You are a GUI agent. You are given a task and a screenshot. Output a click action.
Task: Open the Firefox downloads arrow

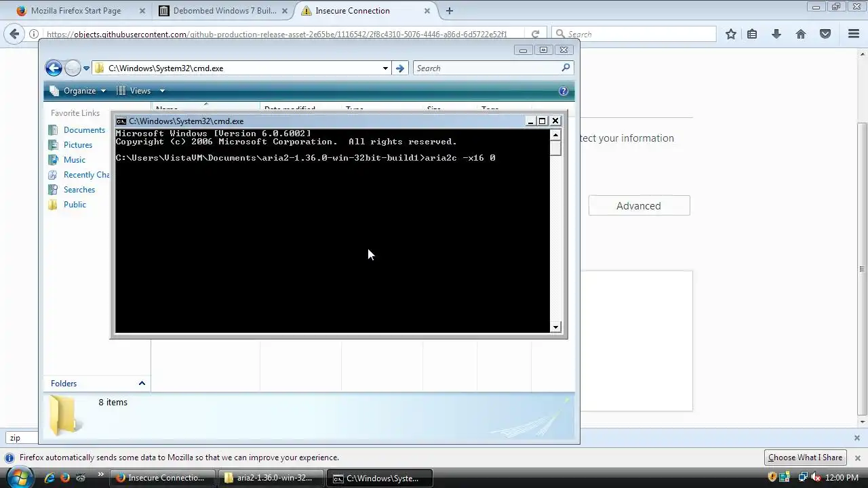(776, 34)
